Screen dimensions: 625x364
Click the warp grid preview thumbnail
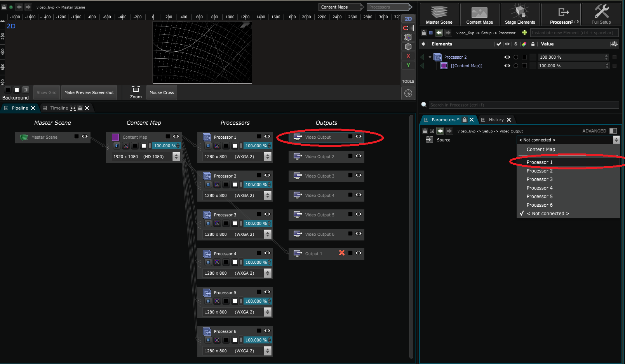[202, 52]
